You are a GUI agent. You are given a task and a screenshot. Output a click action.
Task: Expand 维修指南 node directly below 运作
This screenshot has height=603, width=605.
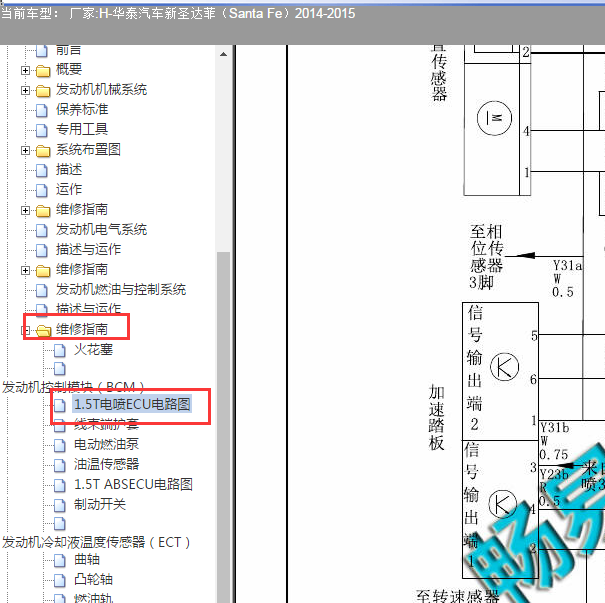pos(25,210)
